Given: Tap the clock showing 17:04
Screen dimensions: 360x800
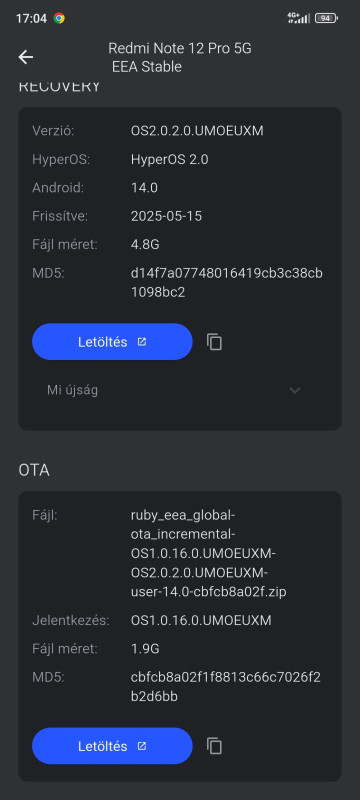Looking at the screenshot, I should click(x=31, y=19).
